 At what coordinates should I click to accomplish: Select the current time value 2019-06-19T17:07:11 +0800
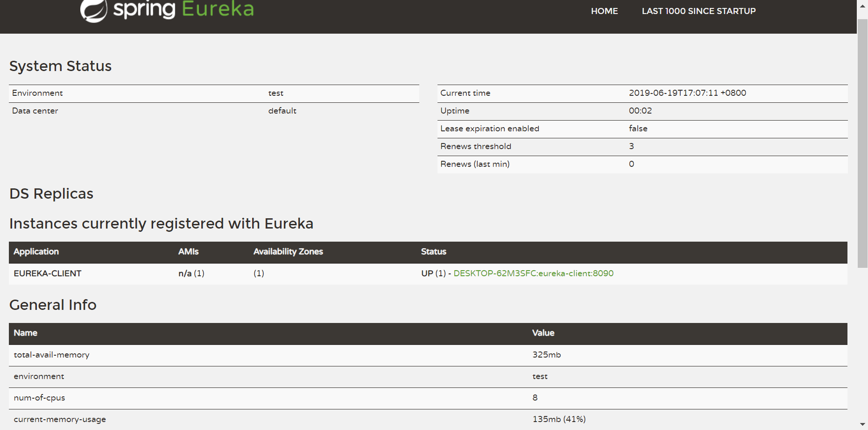click(687, 93)
